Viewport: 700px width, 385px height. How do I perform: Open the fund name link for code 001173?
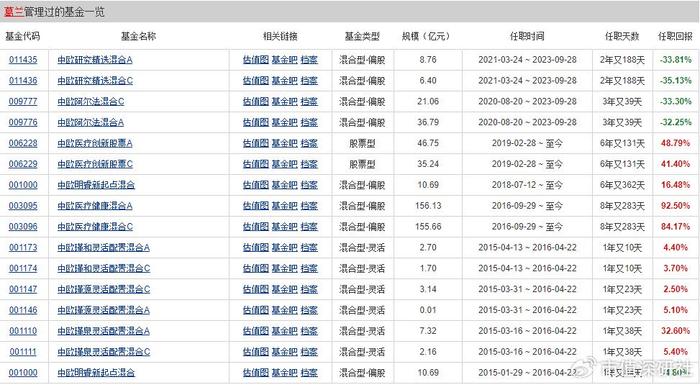coord(104,247)
